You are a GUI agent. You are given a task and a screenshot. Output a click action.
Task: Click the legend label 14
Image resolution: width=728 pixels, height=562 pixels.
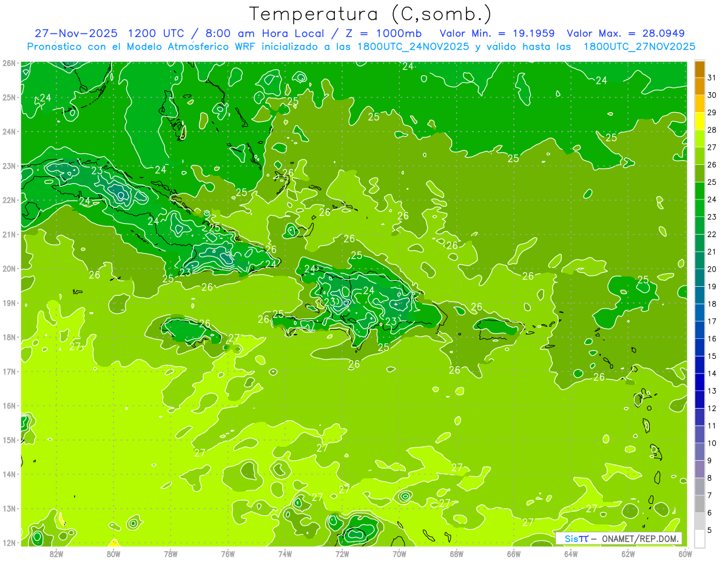(x=712, y=373)
